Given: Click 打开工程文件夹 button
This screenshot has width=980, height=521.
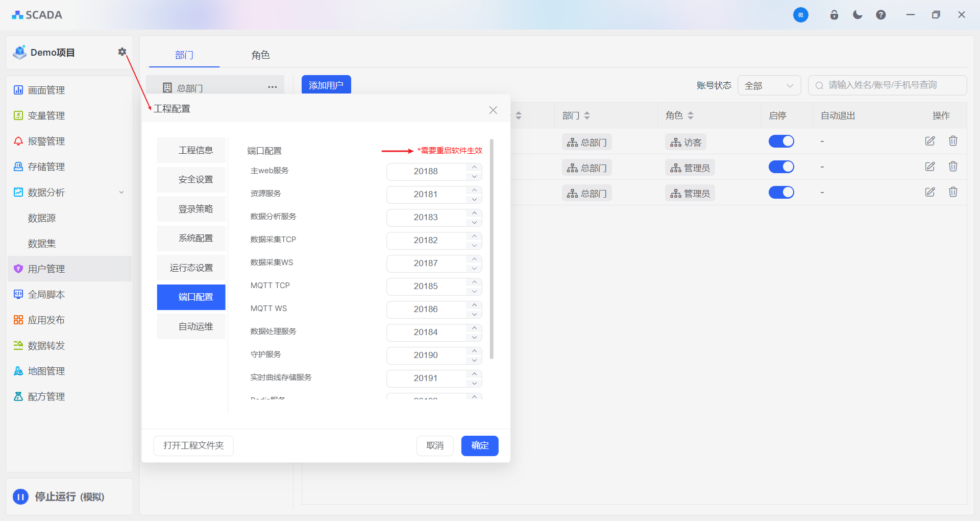Looking at the screenshot, I should click(x=193, y=445).
